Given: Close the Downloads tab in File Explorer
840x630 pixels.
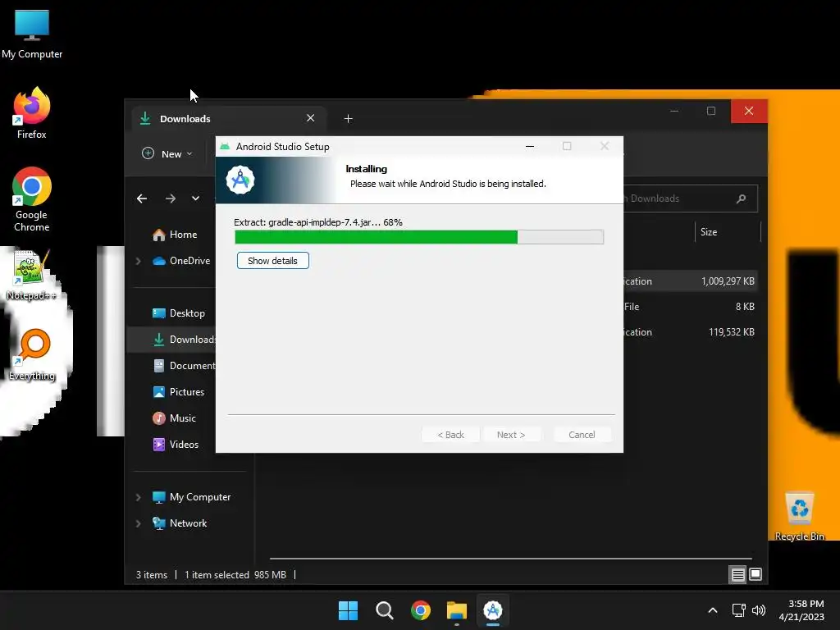Looking at the screenshot, I should click(310, 118).
